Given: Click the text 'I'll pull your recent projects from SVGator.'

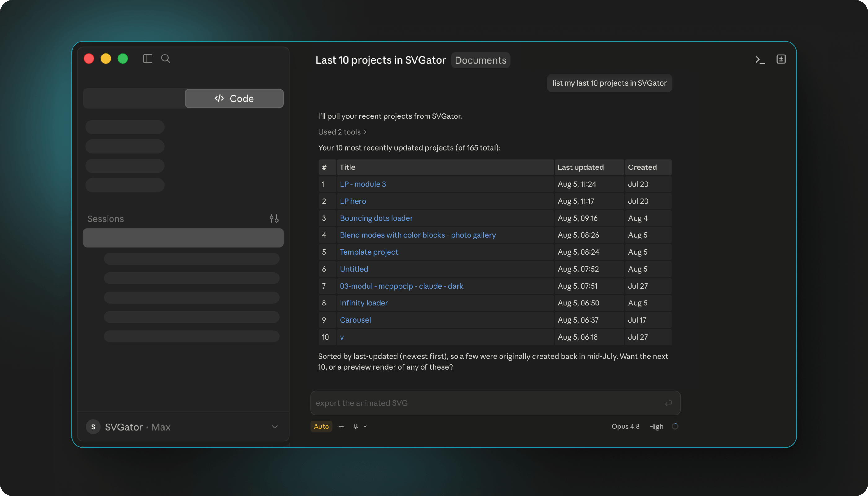Looking at the screenshot, I should (x=390, y=116).
